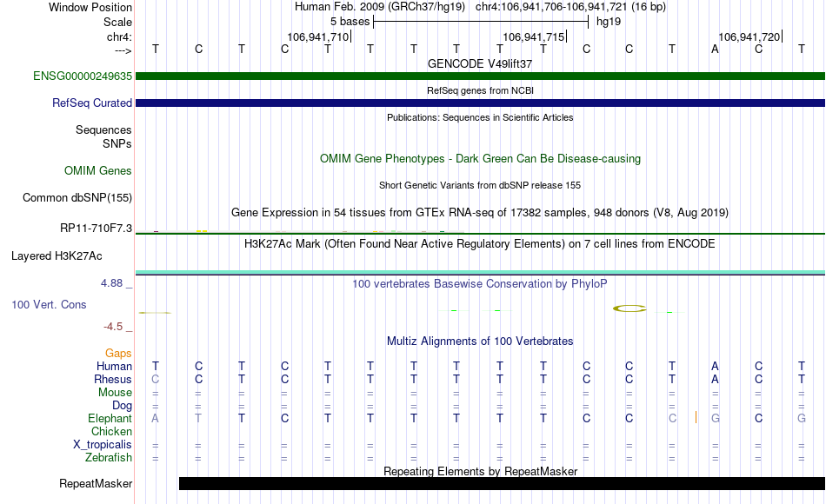Select the Rhesus alignment row label
826x504 pixels.
coord(113,379)
